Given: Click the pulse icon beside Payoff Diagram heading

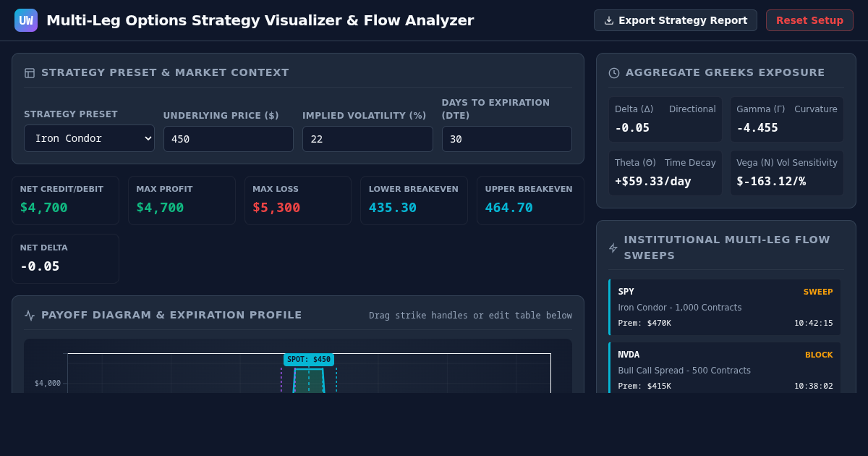Looking at the screenshot, I should click(x=30, y=316).
